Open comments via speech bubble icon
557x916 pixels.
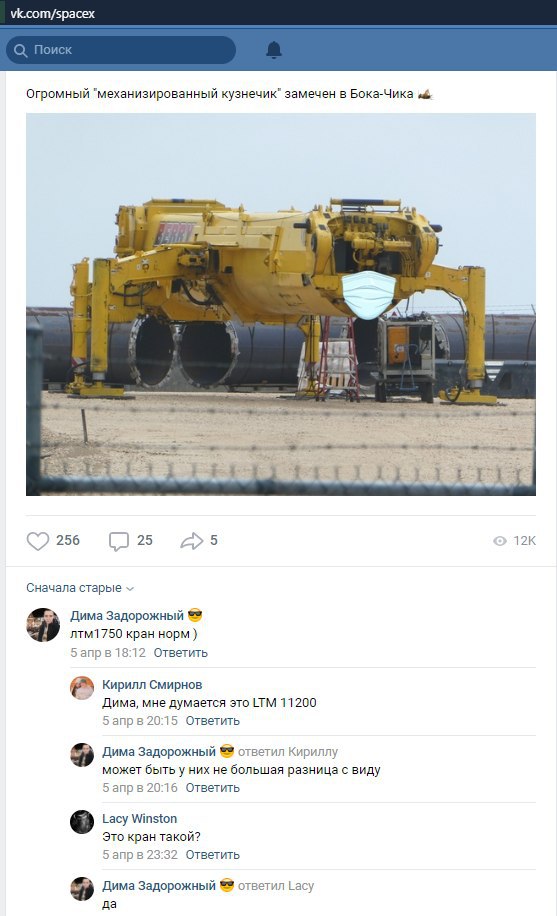point(119,541)
